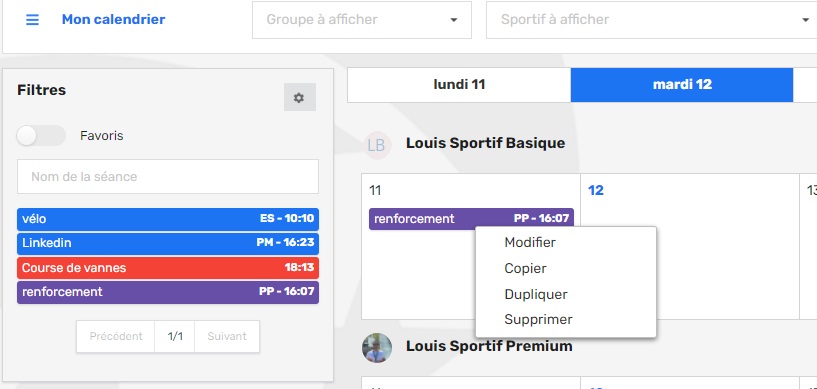Click renforcement event on day 11

[x=471, y=219]
